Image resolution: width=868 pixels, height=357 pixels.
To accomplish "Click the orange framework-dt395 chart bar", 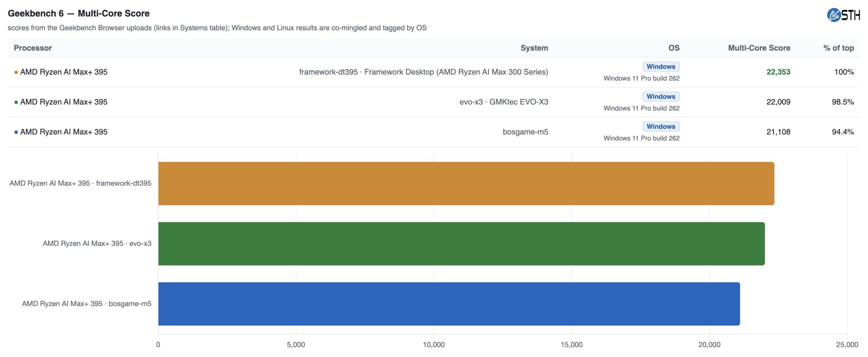I will [466, 183].
